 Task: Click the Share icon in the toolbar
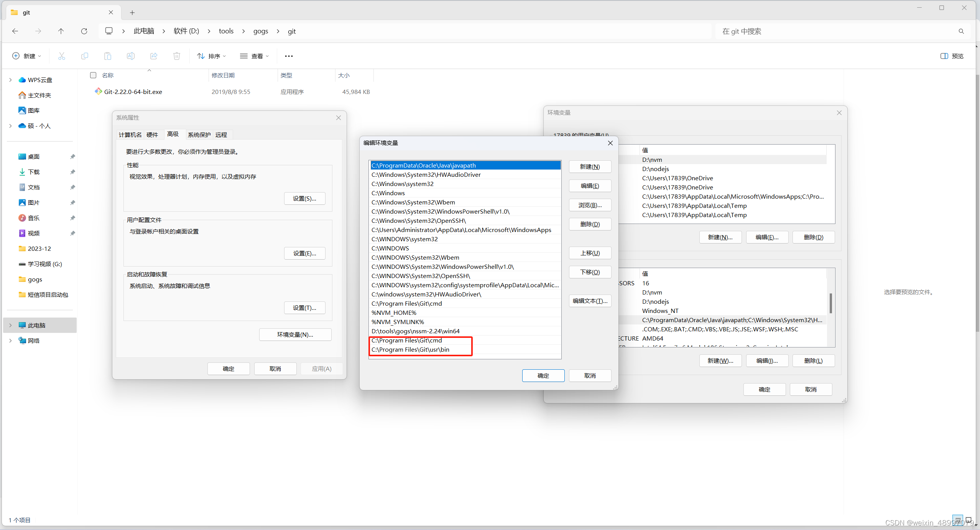[153, 56]
